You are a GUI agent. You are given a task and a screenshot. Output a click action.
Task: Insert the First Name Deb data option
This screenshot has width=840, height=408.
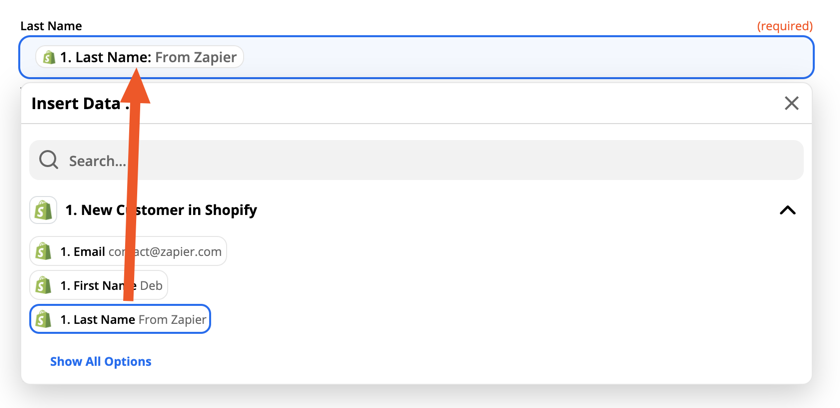point(99,285)
